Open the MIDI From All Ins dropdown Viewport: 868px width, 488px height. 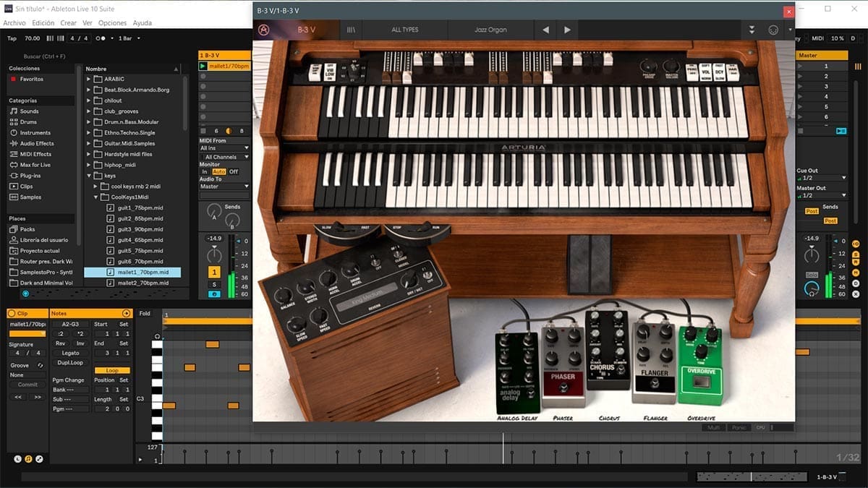(224, 148)
